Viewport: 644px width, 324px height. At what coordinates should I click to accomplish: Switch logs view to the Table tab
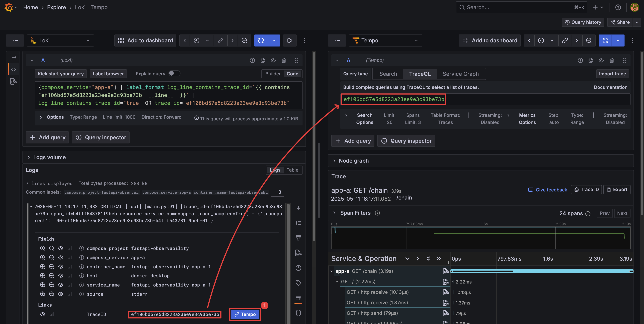click(x=292, y=170)
